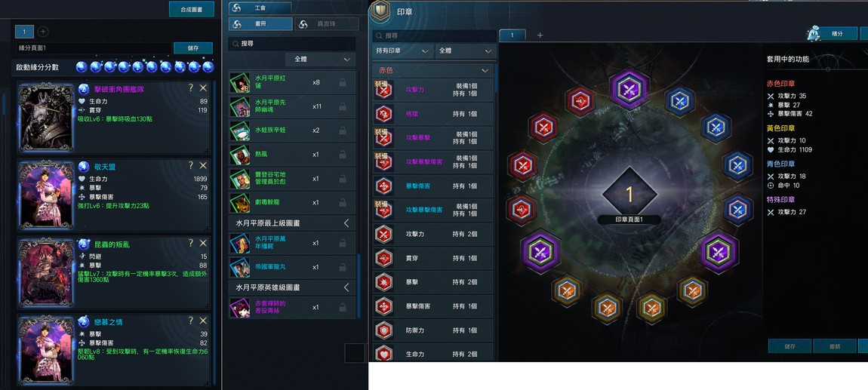Viewport: 868px width, 390px height.
Task: Add a new seal page tab
Action: tap(540, 35)
